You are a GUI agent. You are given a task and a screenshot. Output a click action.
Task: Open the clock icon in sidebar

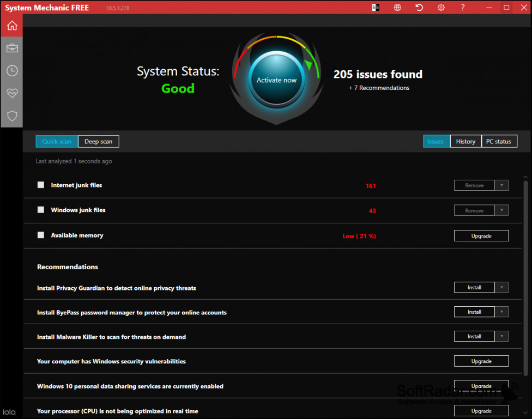click(12, 71)
